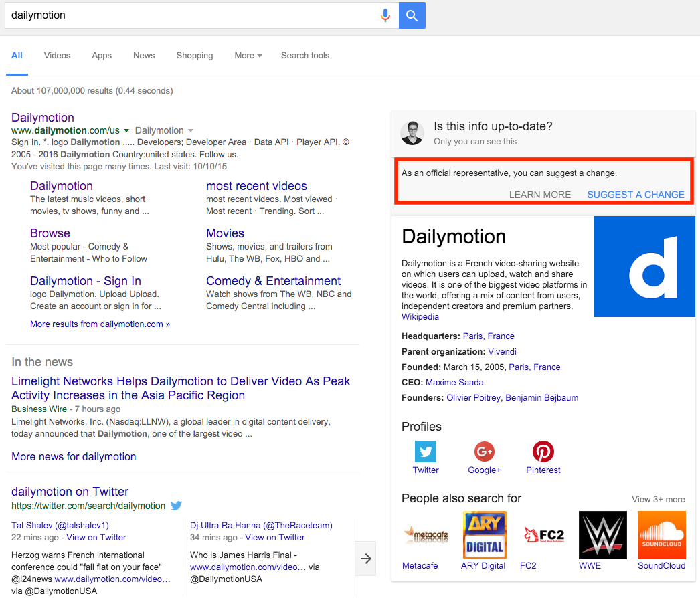Switch to the News tab

point(144,56)
